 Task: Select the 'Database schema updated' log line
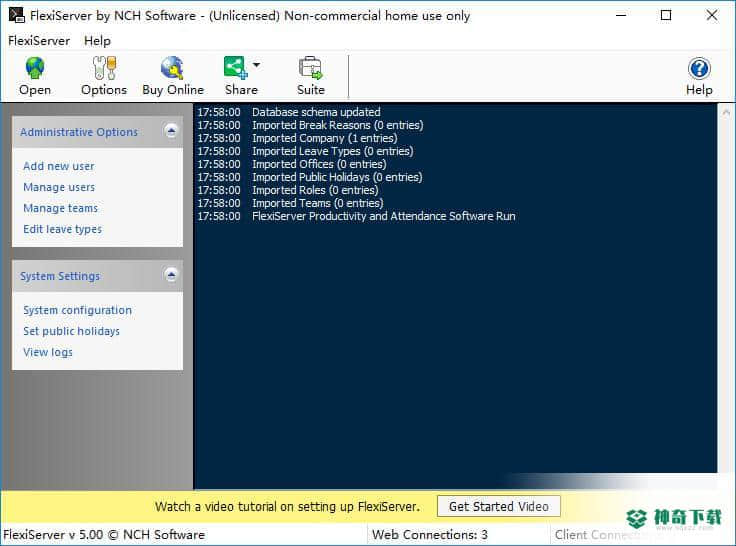pos(316,112)
